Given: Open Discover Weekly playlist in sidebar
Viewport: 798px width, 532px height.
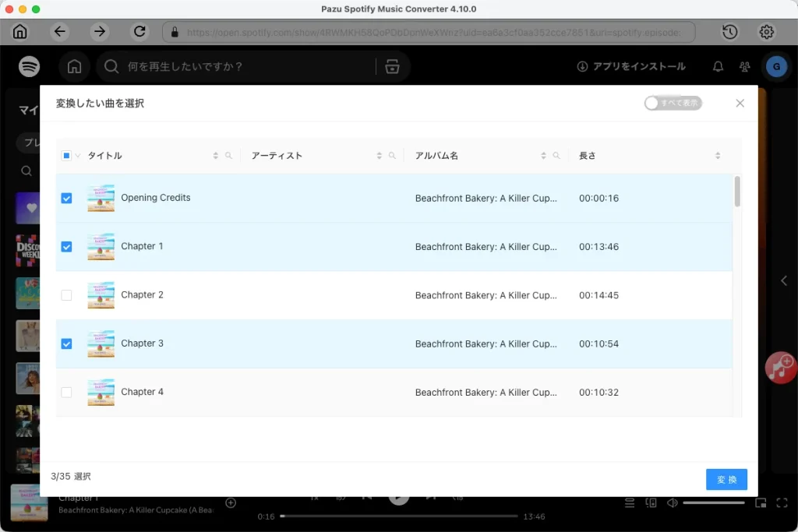Looking at the screenshot, I should 27,251.
